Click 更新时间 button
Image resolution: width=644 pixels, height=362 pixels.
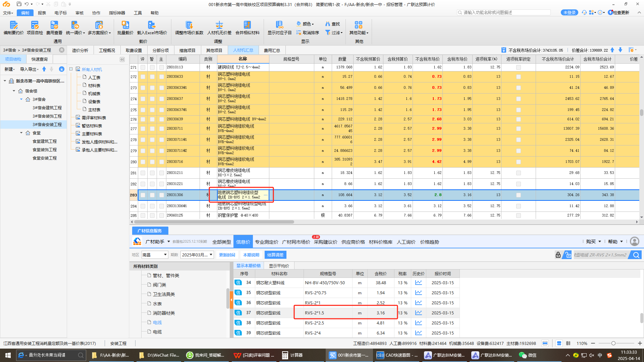coord(227,255)
